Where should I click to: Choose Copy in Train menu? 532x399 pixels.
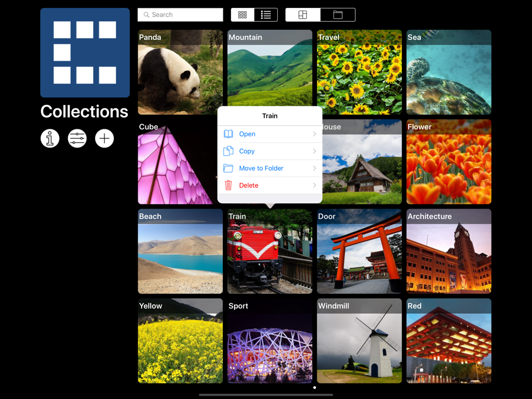(x=270, y=151)
